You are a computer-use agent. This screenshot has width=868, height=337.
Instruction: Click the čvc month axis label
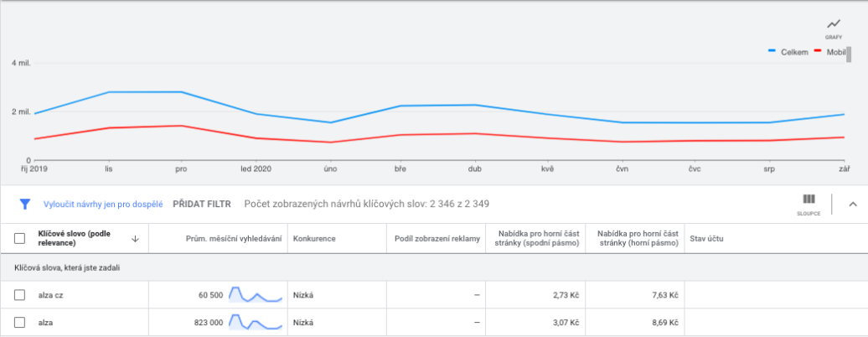tap(695, 168)
